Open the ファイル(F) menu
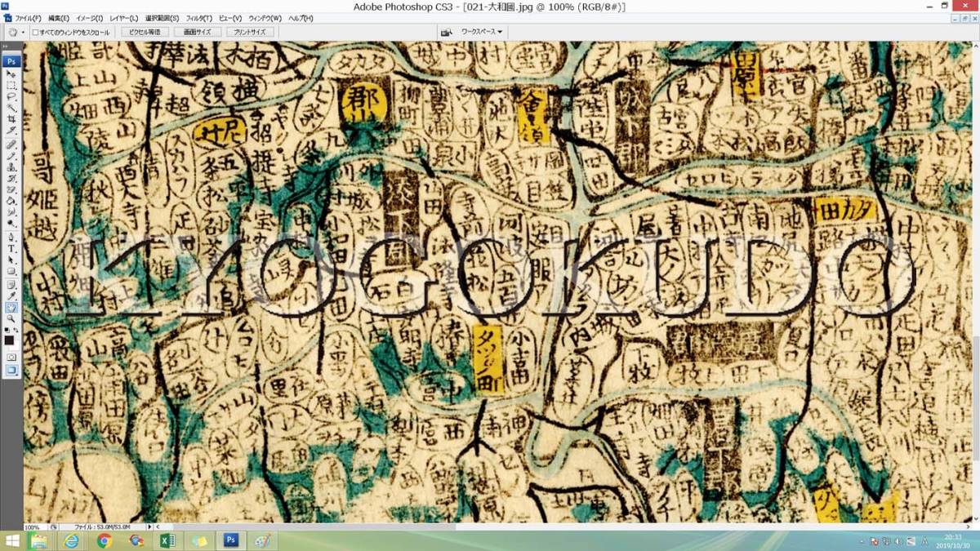 coord(28,18)
